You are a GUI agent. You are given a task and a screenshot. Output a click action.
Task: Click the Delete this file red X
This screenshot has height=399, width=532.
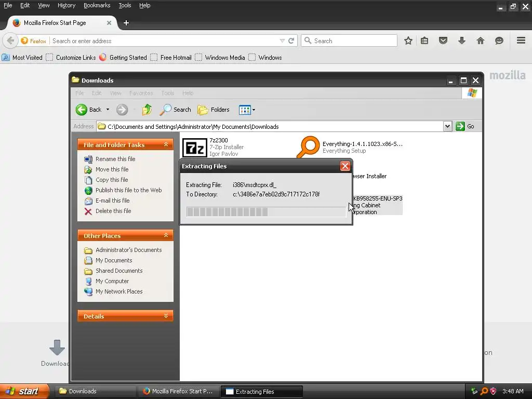click(88, 211)
